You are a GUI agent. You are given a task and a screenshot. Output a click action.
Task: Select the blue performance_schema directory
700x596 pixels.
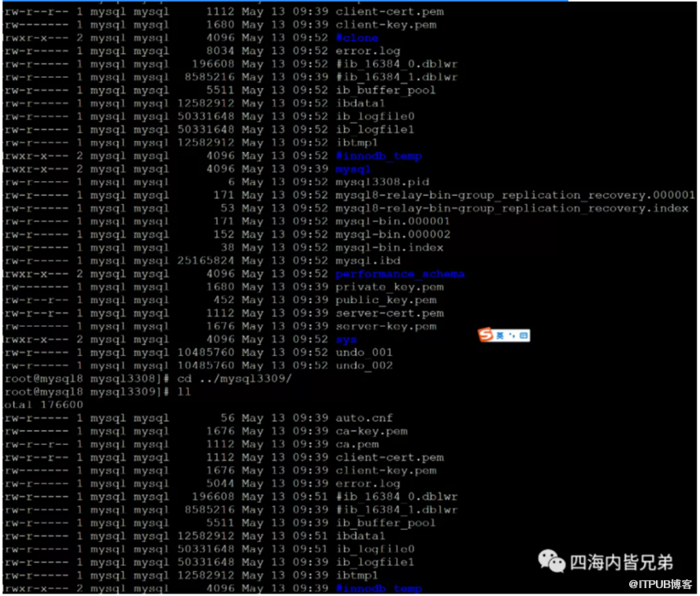(399, 274)
